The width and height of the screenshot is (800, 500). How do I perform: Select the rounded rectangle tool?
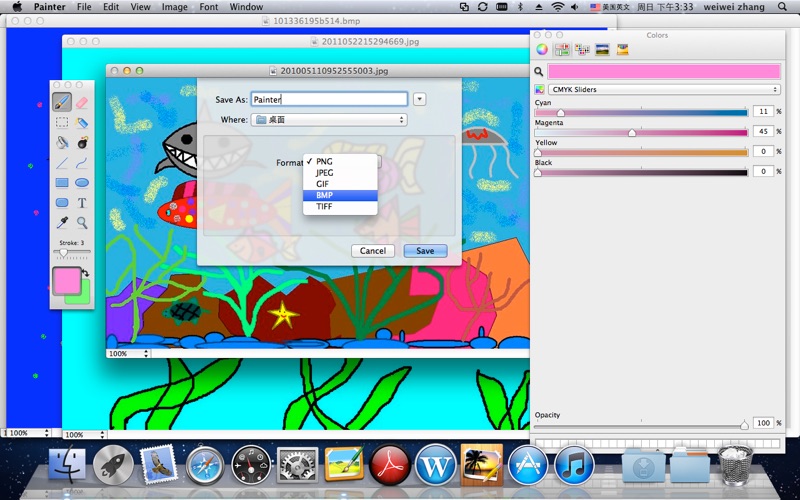click(x=62, y=203)
